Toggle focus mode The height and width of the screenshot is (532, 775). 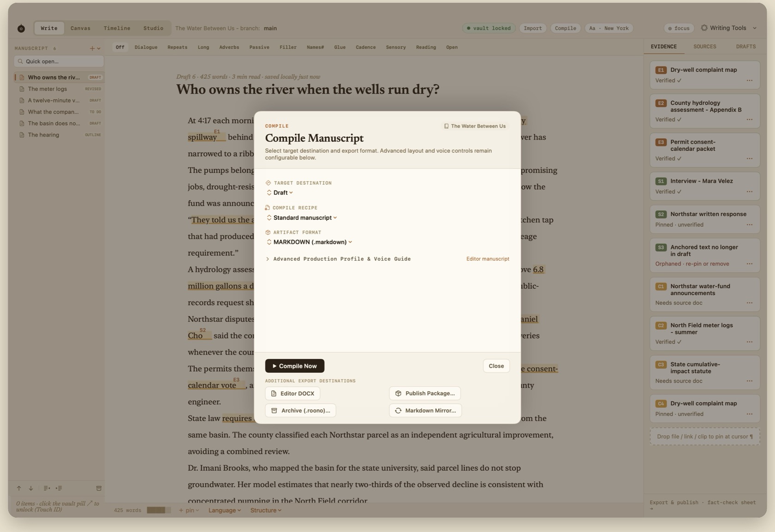click(x=679, y=29)
